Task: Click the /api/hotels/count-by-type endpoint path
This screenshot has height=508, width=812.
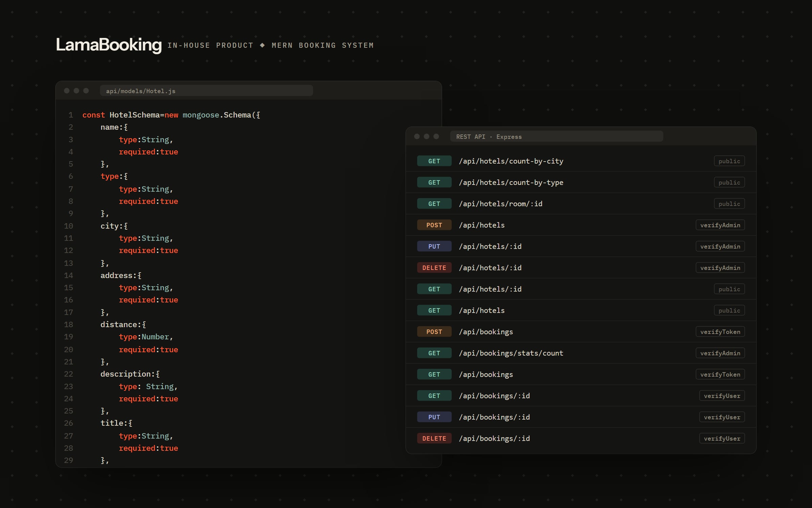Action: coord(511,183)
